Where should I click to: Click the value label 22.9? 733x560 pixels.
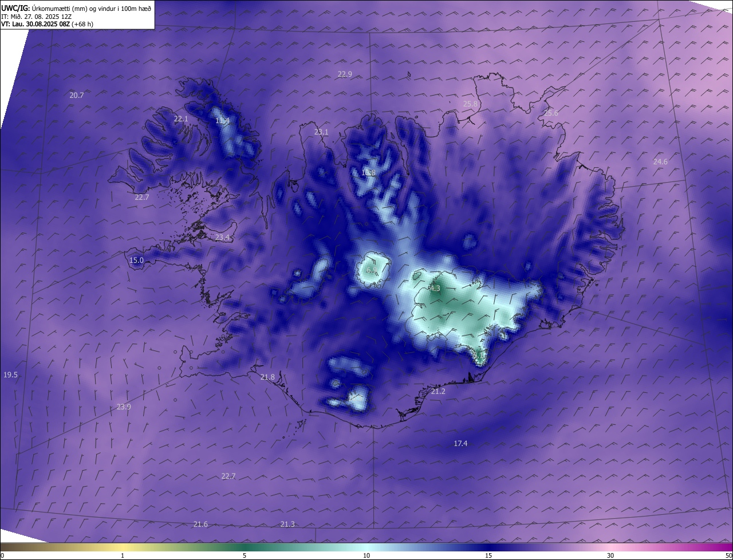point(345,74)
